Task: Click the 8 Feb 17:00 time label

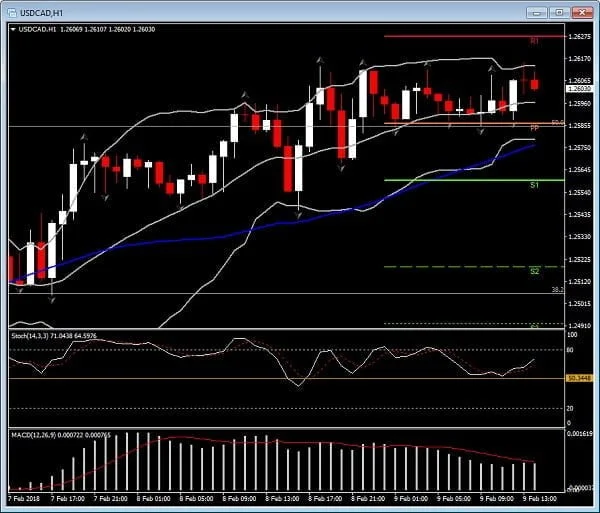Action: click(x=325, y=499)
